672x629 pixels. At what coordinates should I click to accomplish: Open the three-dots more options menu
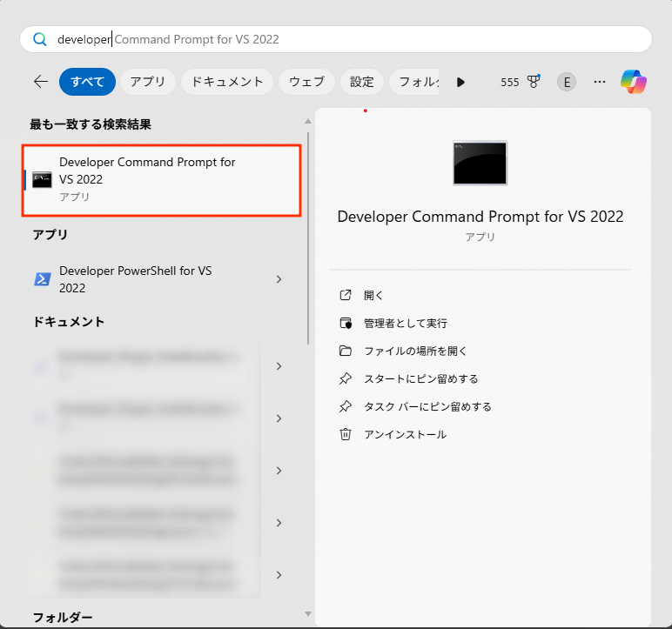(599, 82)
